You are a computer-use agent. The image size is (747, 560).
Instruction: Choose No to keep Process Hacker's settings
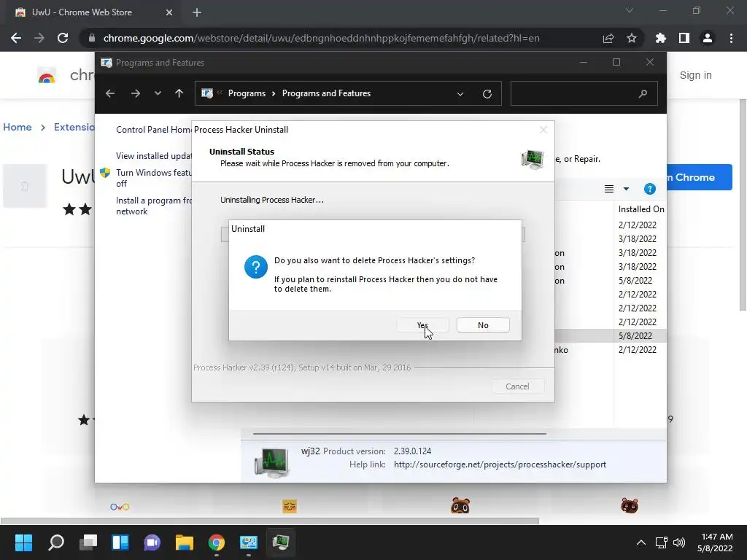pos(483,325)
